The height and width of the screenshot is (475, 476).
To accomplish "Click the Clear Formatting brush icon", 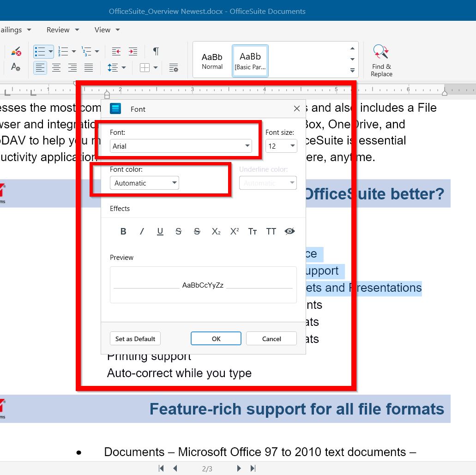I will point(16,51).
